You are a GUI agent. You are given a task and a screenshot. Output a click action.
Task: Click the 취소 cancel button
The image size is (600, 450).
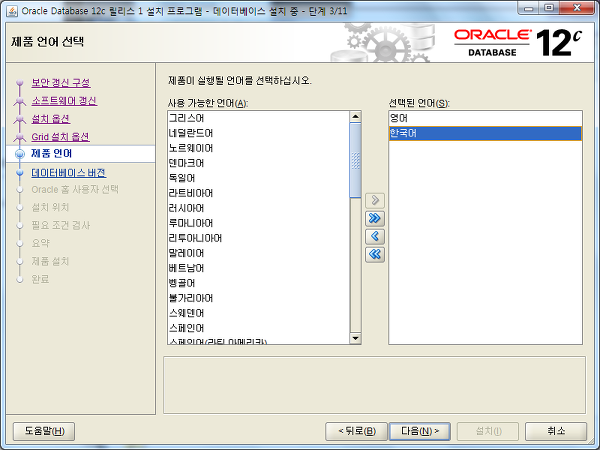point(556,431)
